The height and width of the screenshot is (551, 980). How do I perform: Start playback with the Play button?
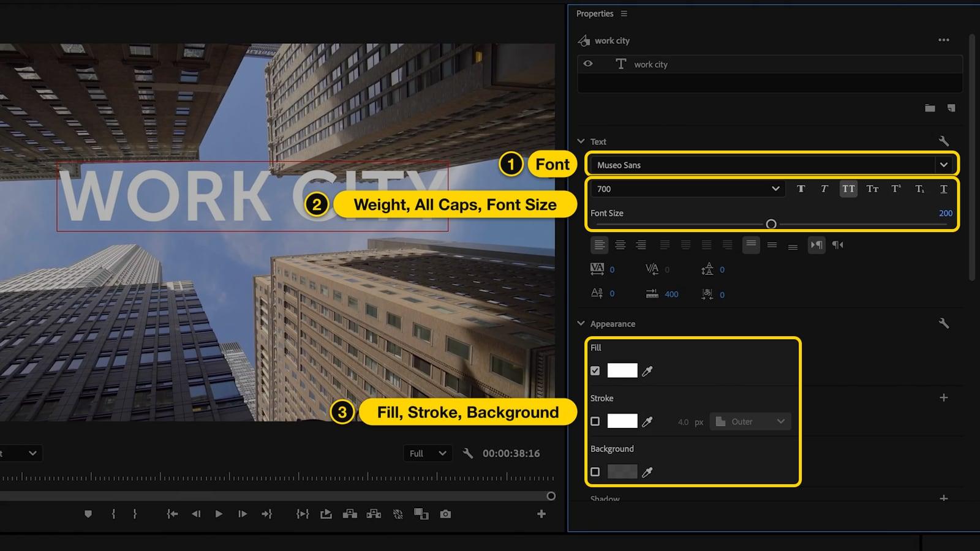click(219, 514)
